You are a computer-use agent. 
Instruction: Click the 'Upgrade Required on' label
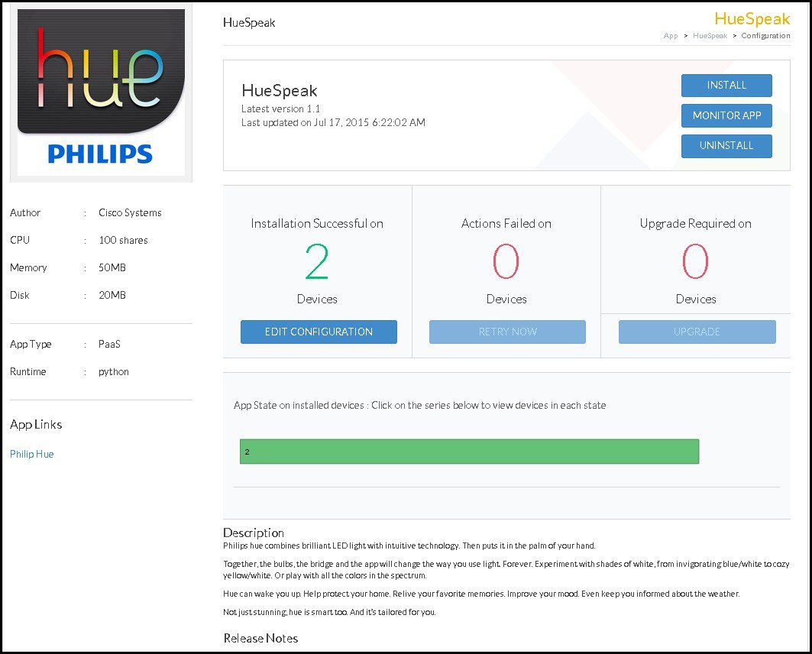coord(695,224)
